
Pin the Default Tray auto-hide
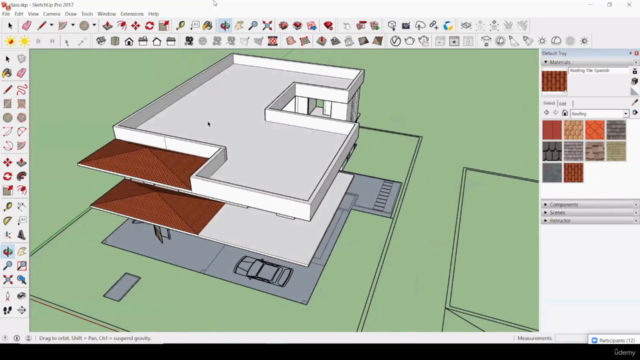631,53
